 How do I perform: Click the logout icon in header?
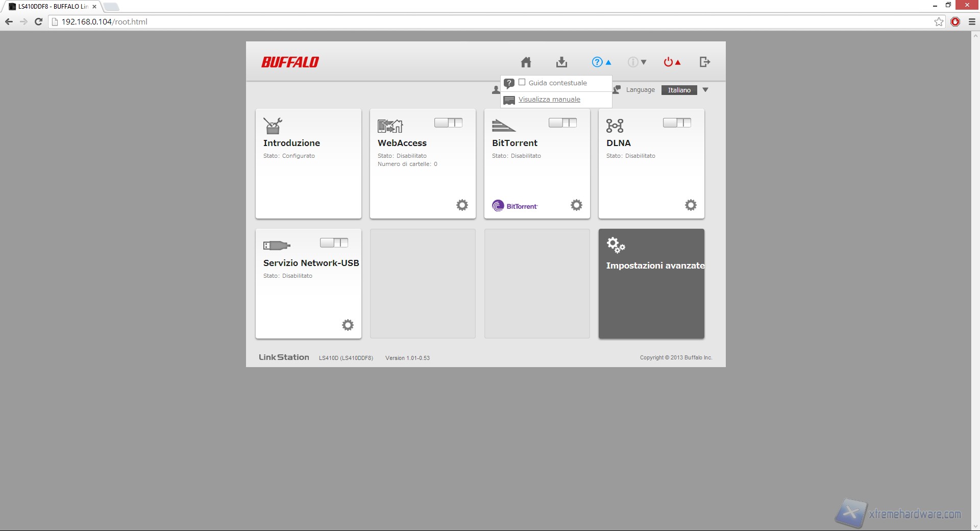704,62
